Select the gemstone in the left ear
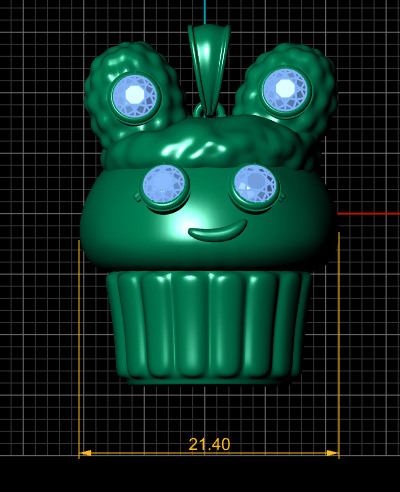This screenshot has height=492, width=400. tap(134, 95)
